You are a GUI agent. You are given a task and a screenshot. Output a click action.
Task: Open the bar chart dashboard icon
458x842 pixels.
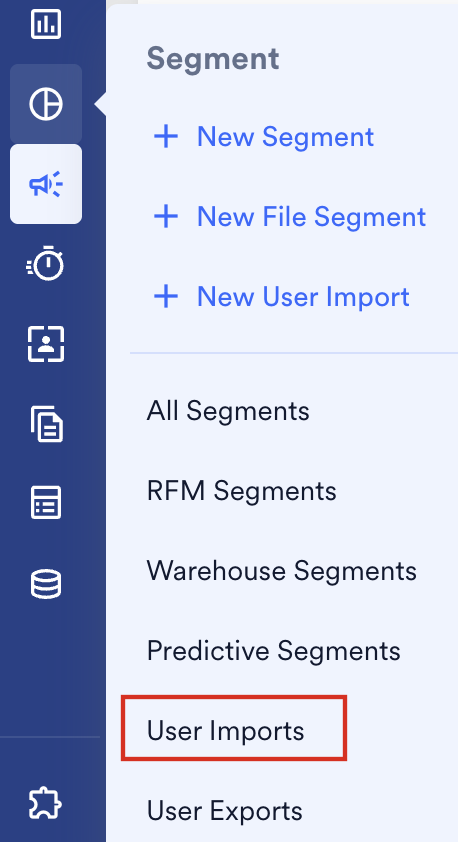[x=46, y=24]
